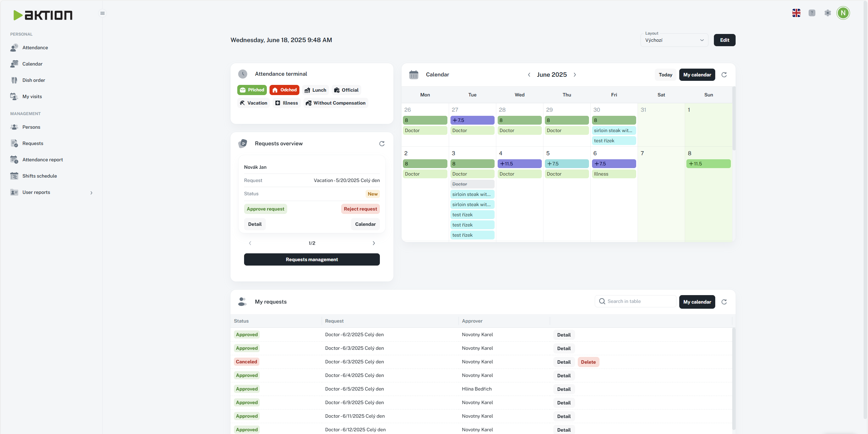
Task: Open the Layout Výchozí dropdown
Action: click(674, 40)
